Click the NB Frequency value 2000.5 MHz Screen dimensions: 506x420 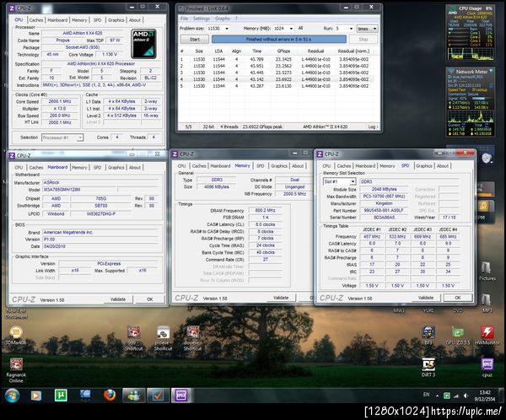click(294, 194)
